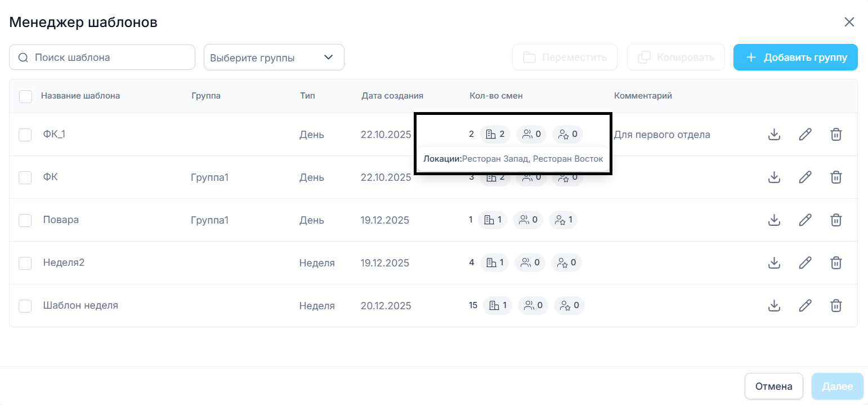Delete the ФК_1 template
This screenshot has height=405, width=868.
[x=836, y=135]
